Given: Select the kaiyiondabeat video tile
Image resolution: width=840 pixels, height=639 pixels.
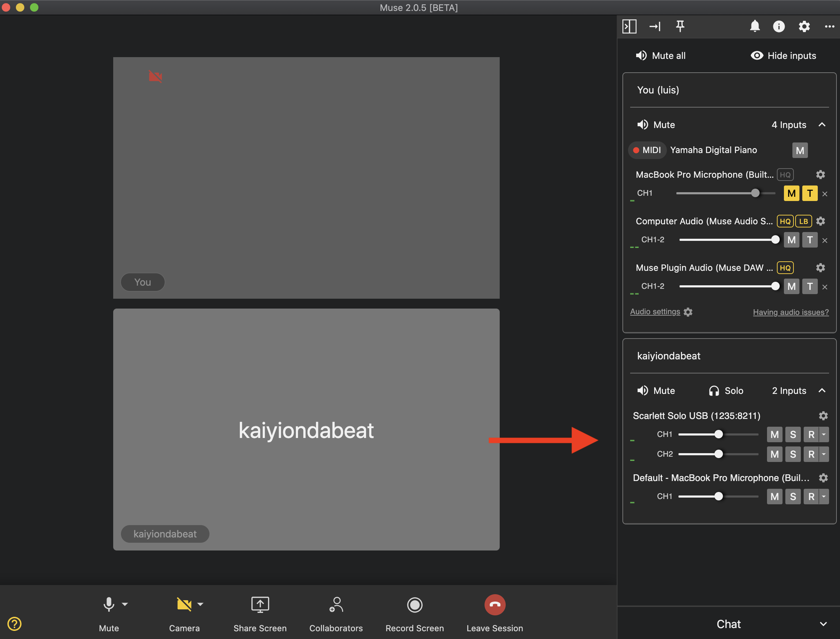Looking at the screenshot, I should click(306, 430).
